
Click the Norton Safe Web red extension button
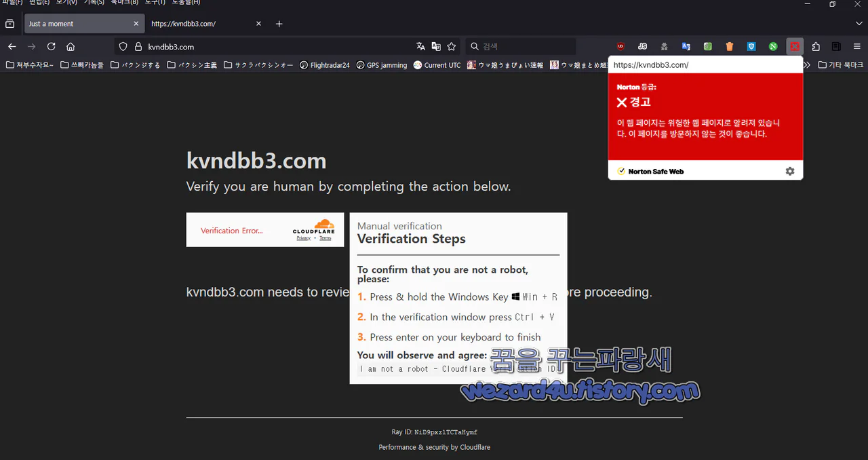(795, 47)
